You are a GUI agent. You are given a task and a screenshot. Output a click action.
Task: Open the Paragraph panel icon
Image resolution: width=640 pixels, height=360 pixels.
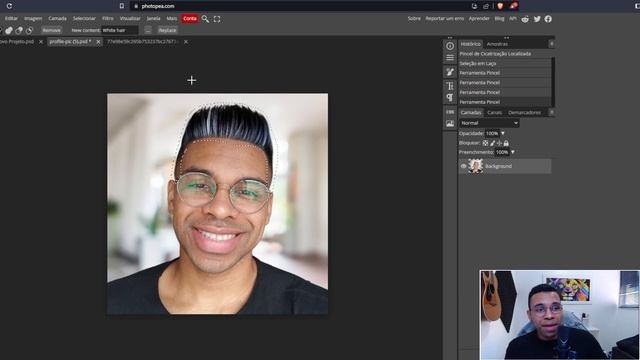[450, 97]
